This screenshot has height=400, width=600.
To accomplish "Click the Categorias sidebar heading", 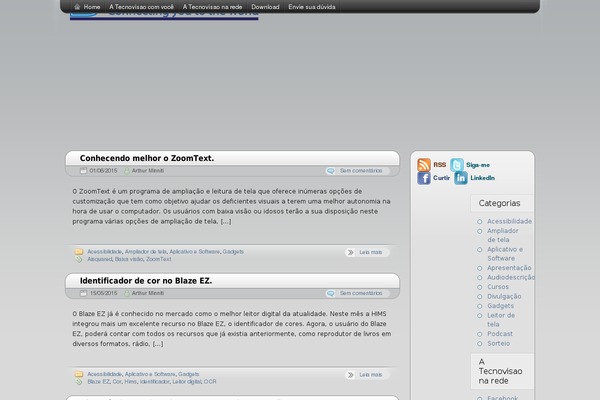I will click(x=499, y=203).
